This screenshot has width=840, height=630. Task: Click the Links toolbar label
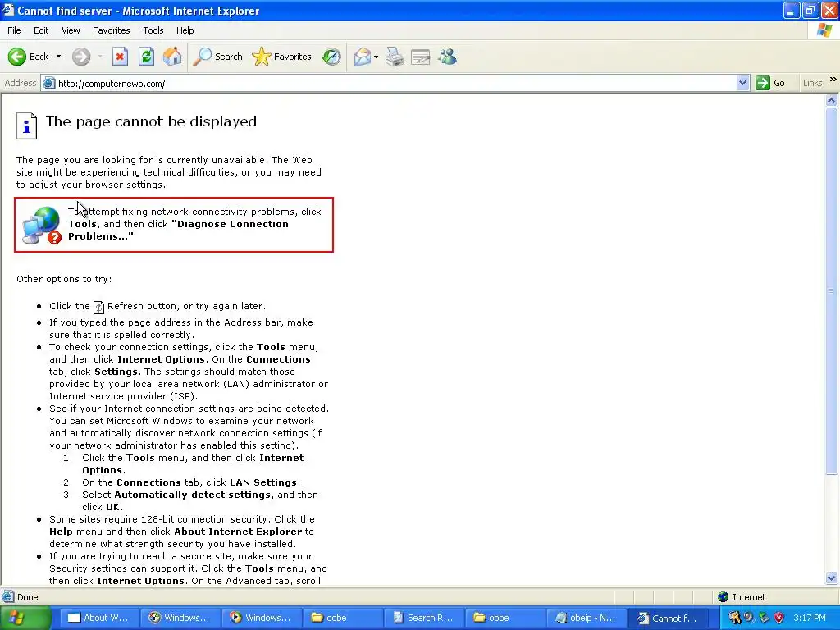click(812, 83)
